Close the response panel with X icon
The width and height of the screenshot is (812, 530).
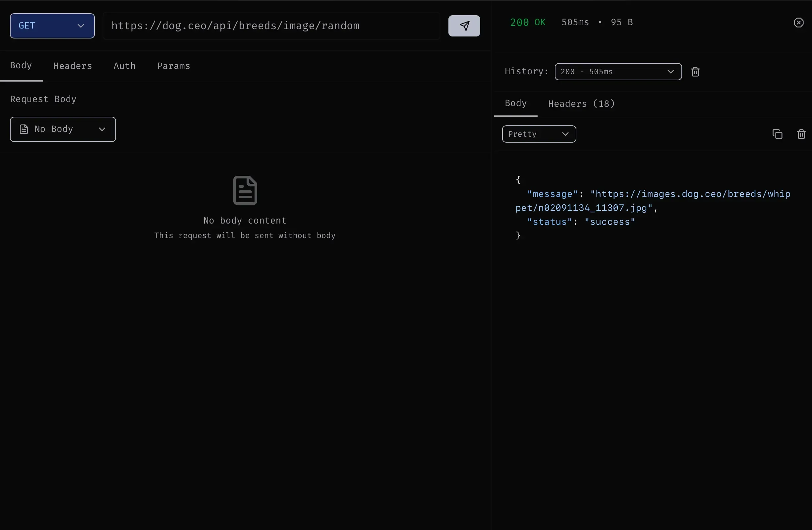pos(798,23)
